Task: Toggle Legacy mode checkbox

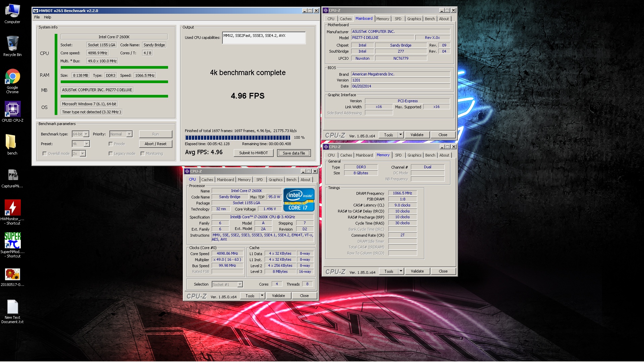Action: click(x=111, y=154)
